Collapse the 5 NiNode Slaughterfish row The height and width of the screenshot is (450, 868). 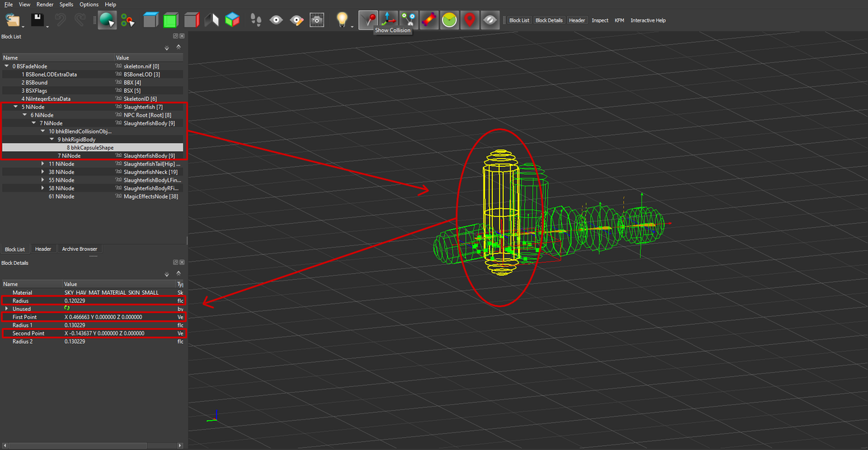pyautogui.click(x=16, y=107)
